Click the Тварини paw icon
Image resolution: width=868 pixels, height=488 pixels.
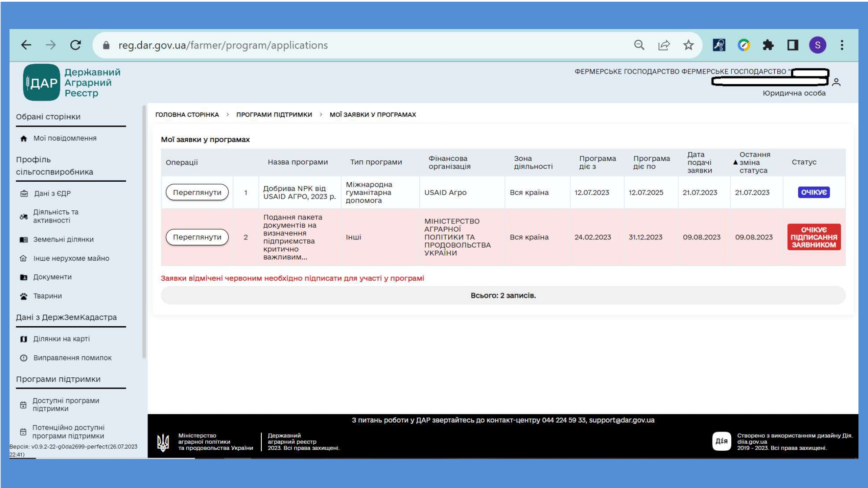click(23, 296)
